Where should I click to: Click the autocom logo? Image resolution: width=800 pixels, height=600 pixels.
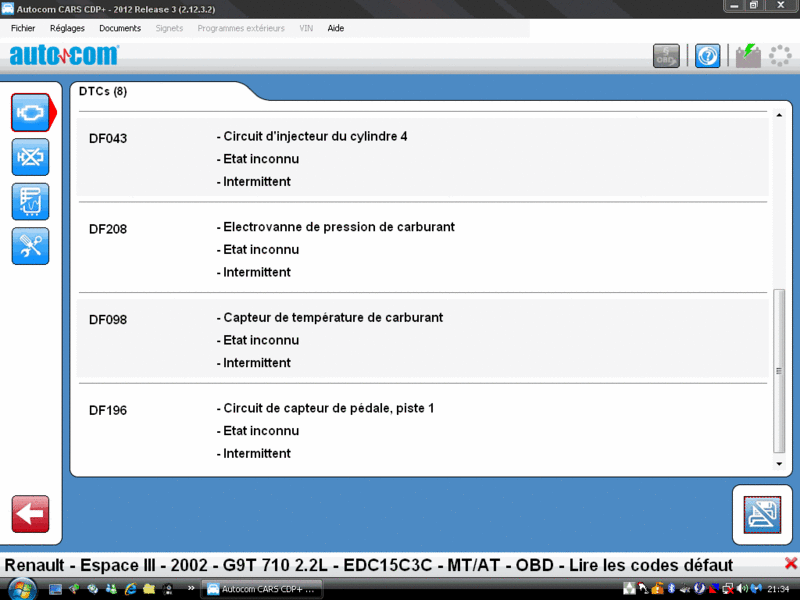64,55
